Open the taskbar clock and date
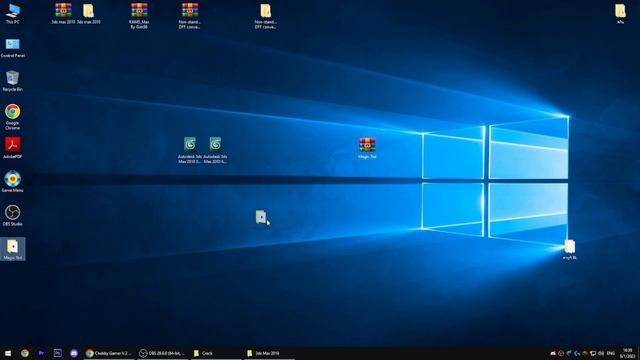The image size is (640, 360). click(x=627, y=353)
